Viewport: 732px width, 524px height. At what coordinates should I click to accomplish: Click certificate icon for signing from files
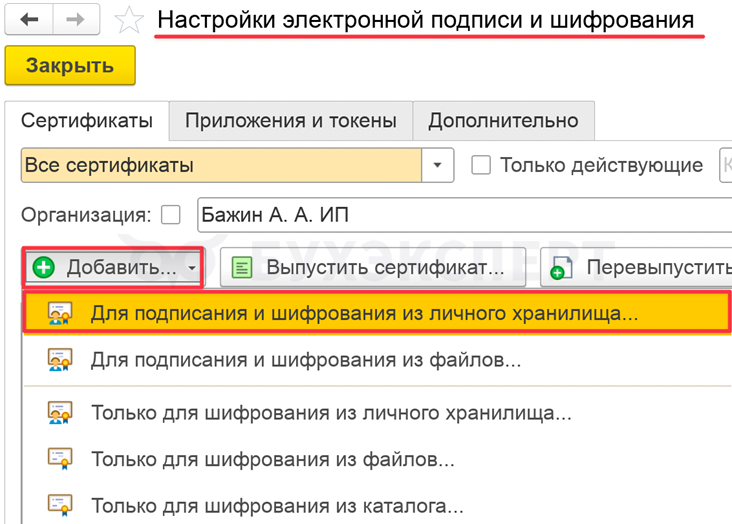tap(60, 360)
